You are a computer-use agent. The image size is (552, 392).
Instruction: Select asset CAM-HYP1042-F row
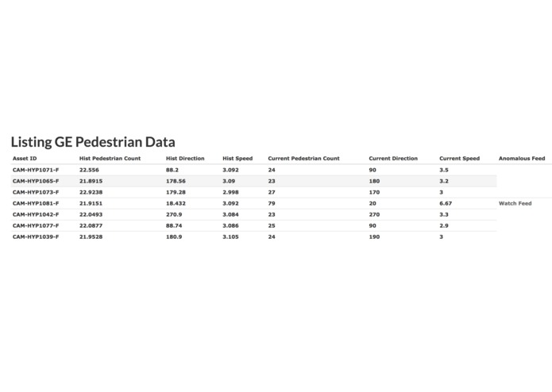(253, 214)
